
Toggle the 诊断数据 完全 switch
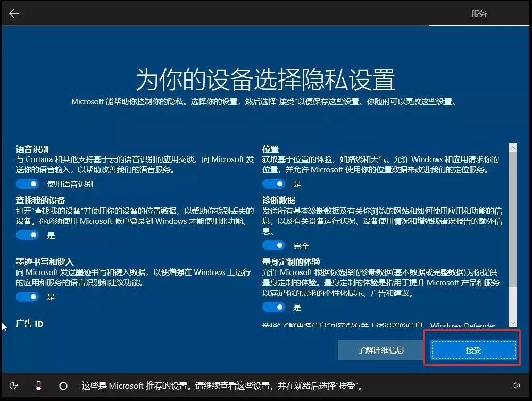273,245
